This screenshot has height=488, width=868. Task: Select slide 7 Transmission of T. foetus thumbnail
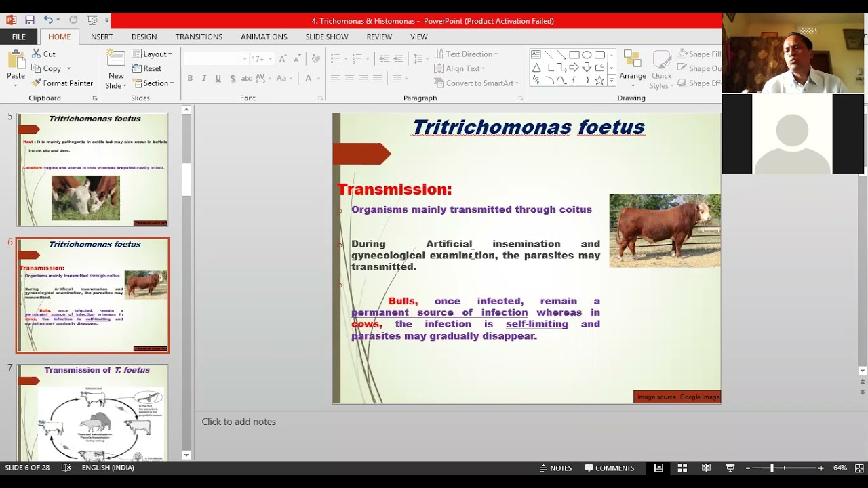(92, 412)
